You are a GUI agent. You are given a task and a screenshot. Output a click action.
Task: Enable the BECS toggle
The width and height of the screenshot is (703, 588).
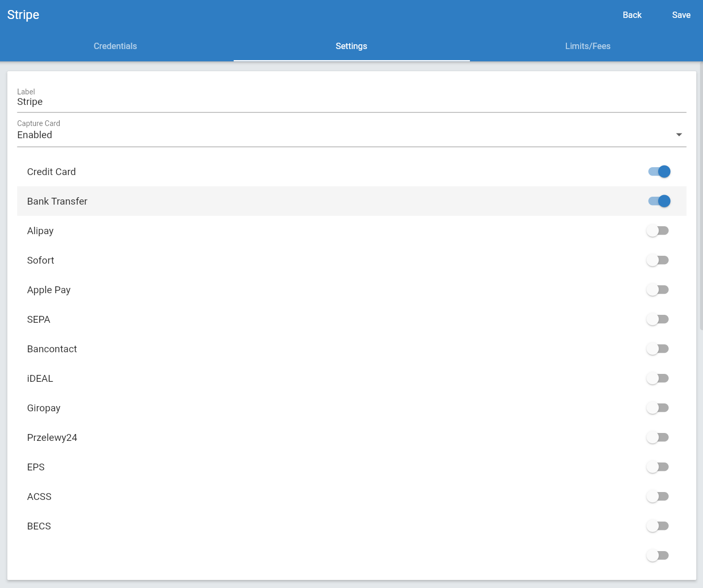tap(658, 526)
